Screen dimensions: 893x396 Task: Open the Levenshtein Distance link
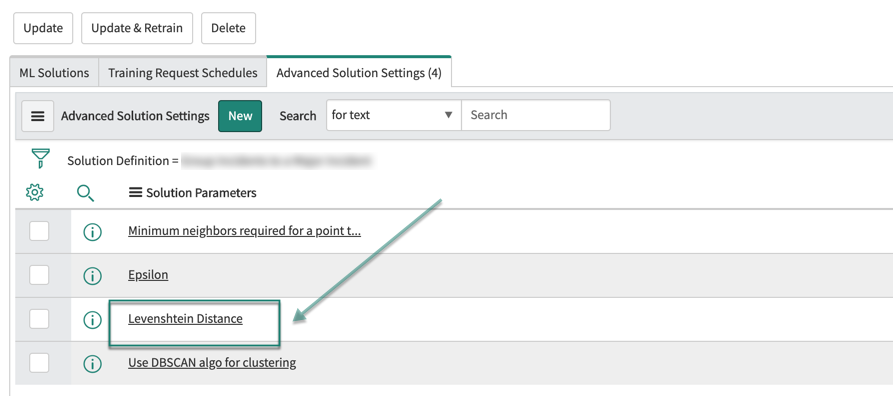click(185, 319)
